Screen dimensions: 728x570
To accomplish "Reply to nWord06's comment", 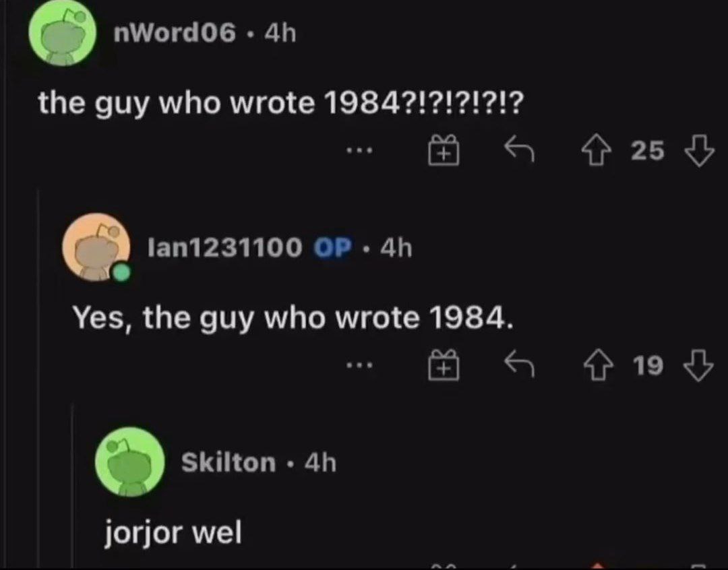I will point(520,149).
